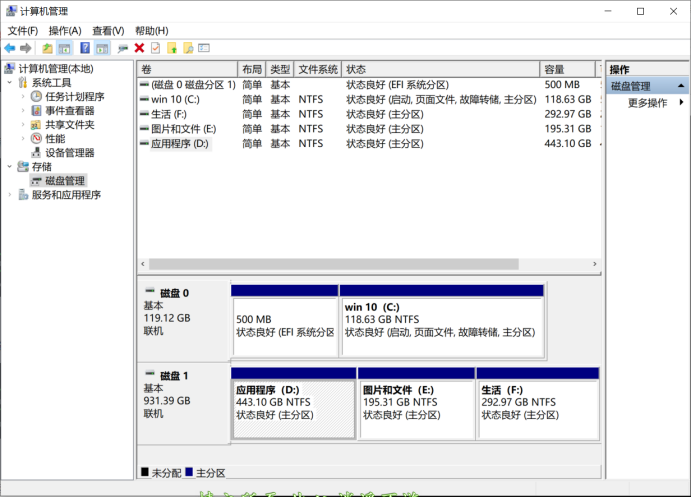
Task: Open the 文件(F) menu
Action: [23, 31]
